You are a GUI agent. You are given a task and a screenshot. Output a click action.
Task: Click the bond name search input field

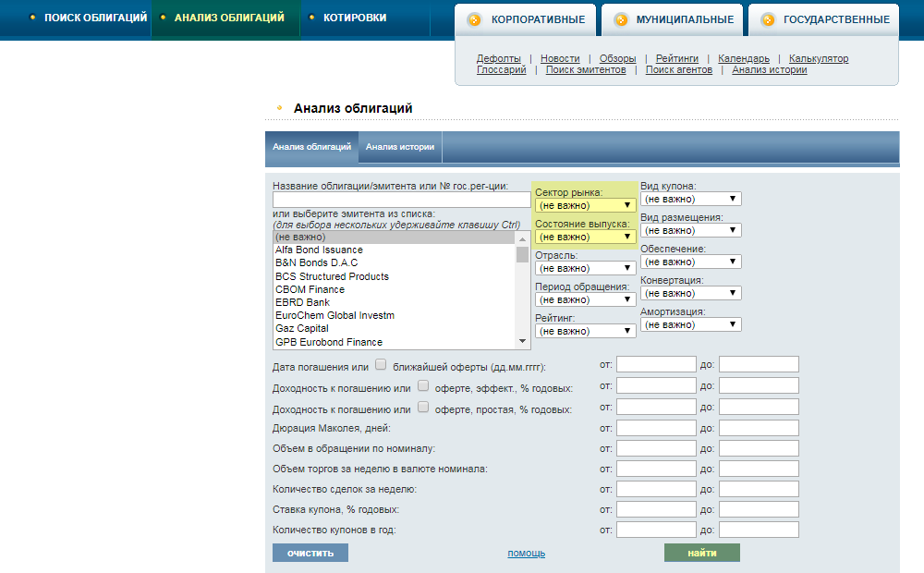coord(401,200)
